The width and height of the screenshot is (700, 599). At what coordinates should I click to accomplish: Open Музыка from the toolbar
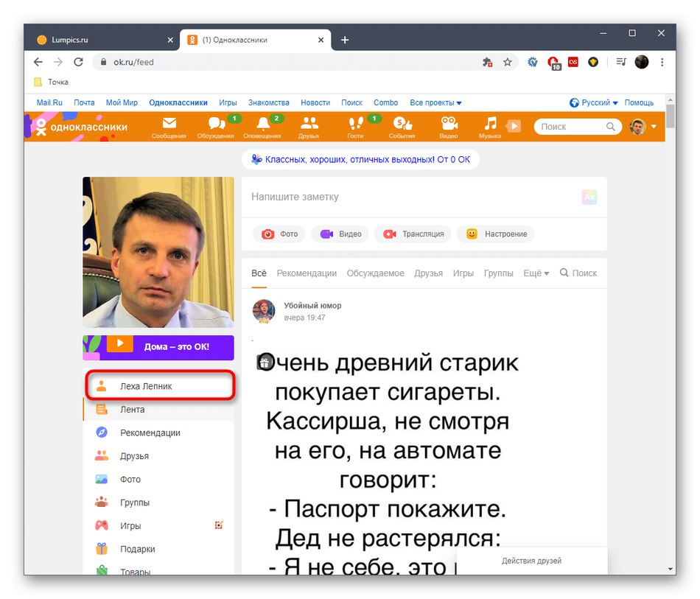click(492, 127)
